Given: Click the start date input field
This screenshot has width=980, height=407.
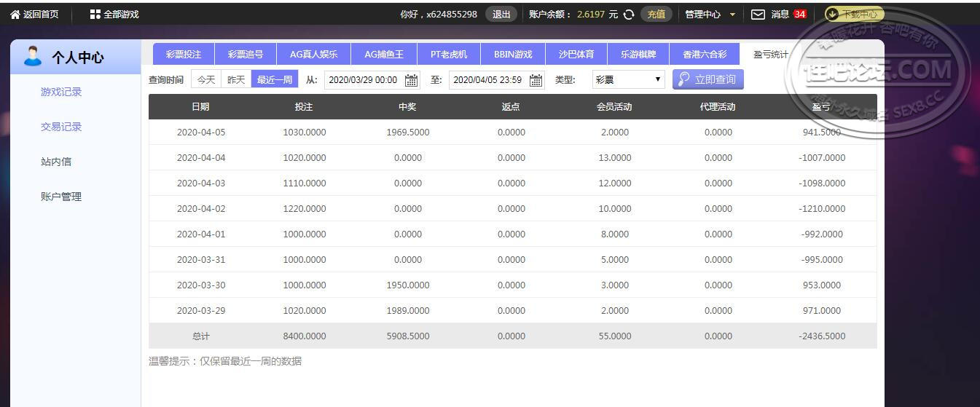Looking at the screenshot, I should click(363, 80).
